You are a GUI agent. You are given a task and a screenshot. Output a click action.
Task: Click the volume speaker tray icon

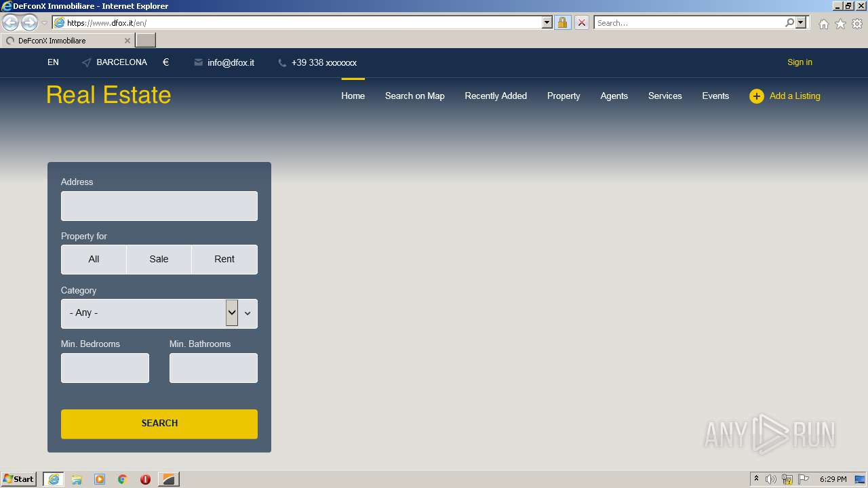(x=771, y=479)
